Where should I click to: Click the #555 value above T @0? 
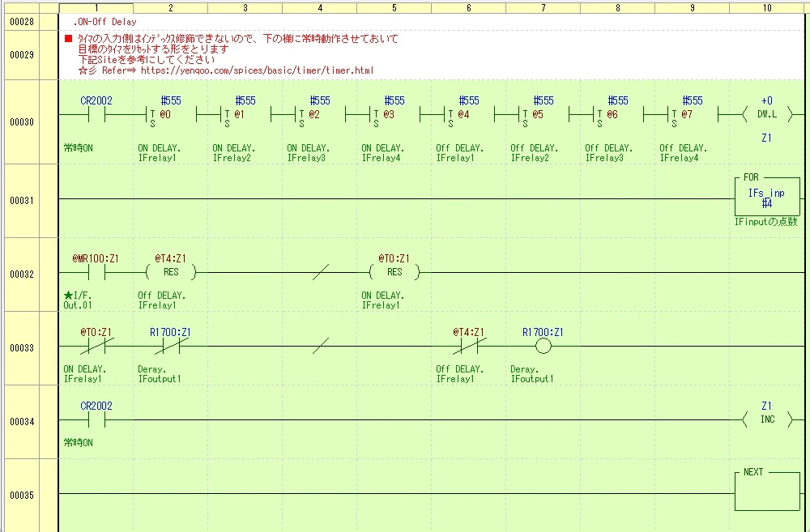coord(171,100)
